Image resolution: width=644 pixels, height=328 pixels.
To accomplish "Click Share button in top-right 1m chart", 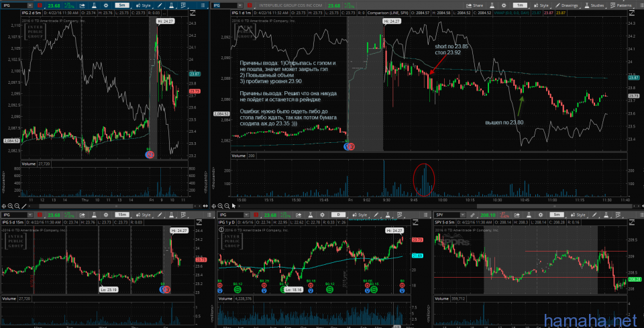I will (476, 6).
